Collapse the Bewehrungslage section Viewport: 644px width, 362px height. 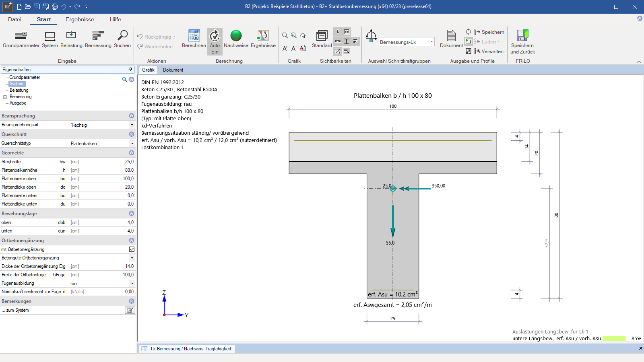tap(131, 214)
